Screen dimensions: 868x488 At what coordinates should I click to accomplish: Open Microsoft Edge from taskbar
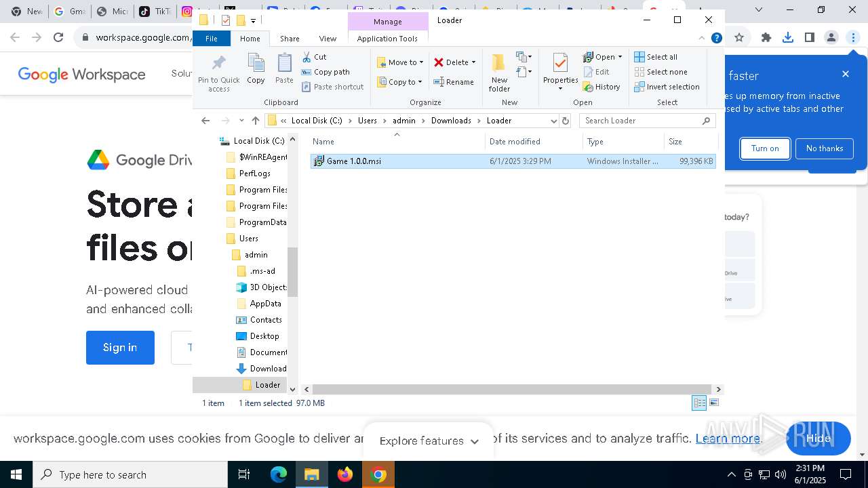tap(279, 474)
